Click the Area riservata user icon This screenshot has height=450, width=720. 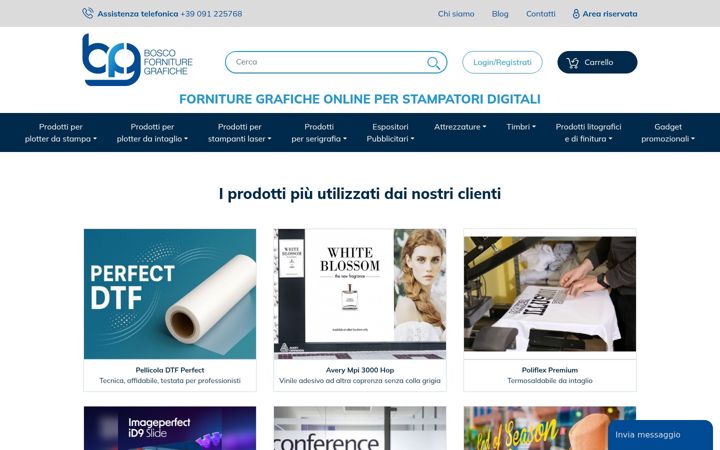576,14
